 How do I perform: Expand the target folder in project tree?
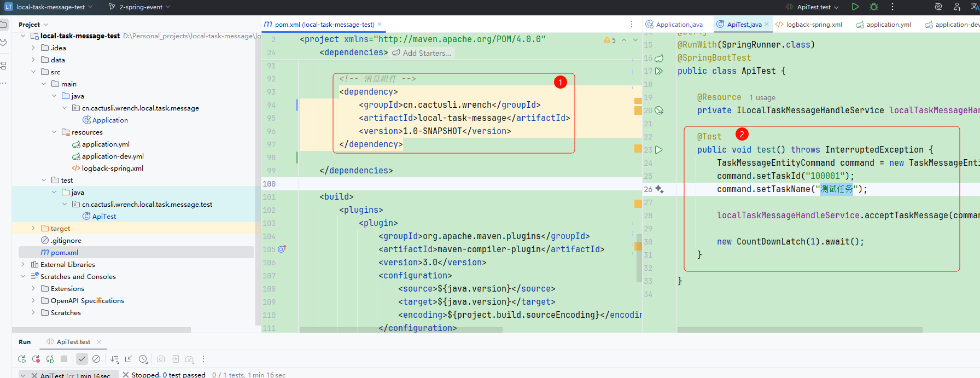pyautogui.click(x=33, y=228)
